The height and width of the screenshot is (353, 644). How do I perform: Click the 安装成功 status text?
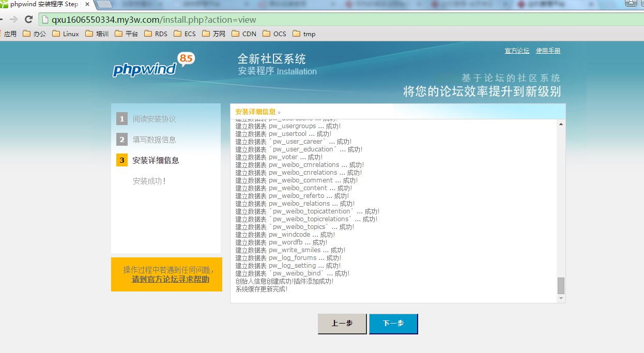pyautogui.click(x=149, y=181)
